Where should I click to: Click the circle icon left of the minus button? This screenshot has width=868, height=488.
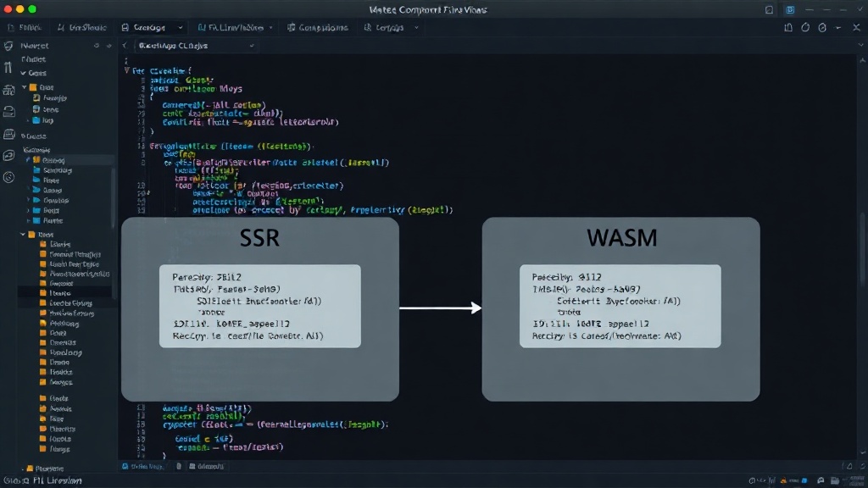(x=822, y=27)
